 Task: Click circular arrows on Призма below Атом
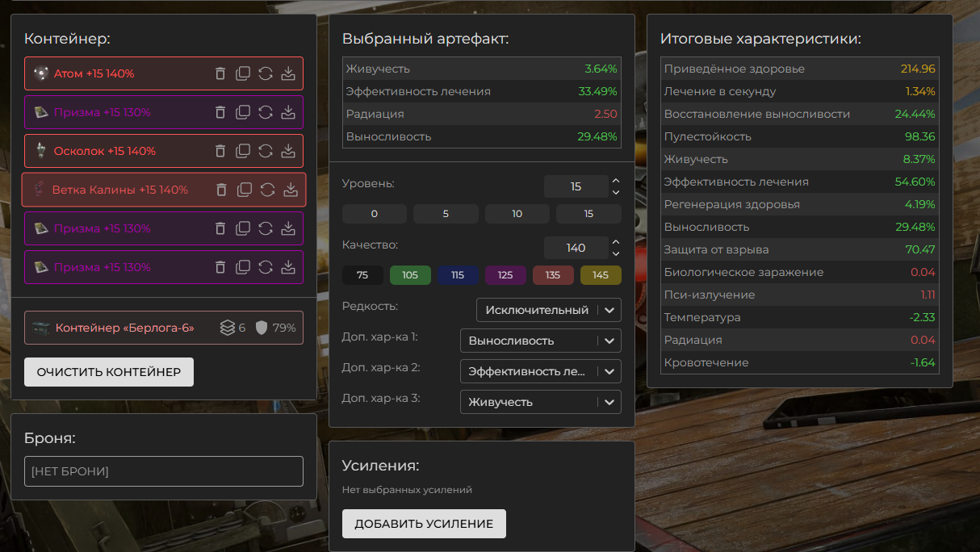tap(266, 112)
